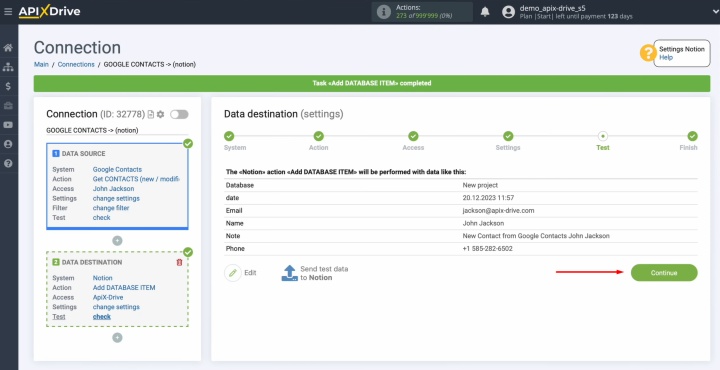Open the briefcase sidebar icon

pos(8,106)
